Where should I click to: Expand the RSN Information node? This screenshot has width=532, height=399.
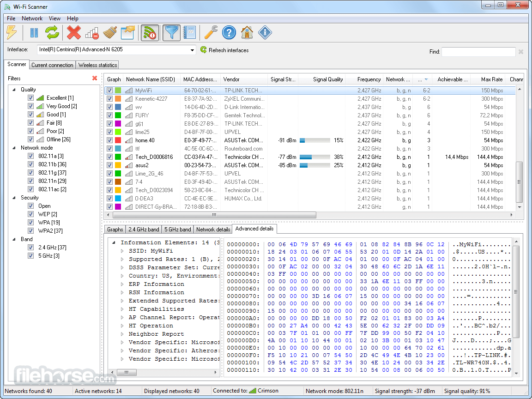(x=122, y=292)
